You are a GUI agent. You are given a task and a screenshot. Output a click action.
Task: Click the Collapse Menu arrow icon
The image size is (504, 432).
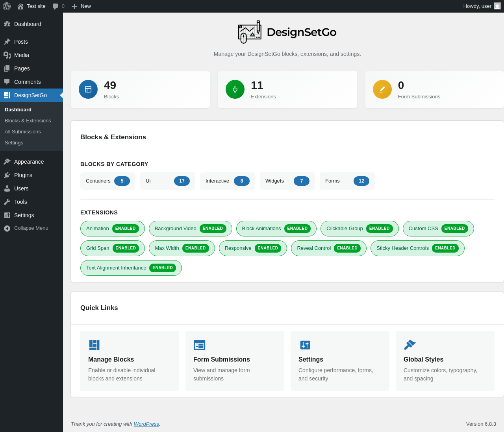pyautogui.click(x=7, y=228)
